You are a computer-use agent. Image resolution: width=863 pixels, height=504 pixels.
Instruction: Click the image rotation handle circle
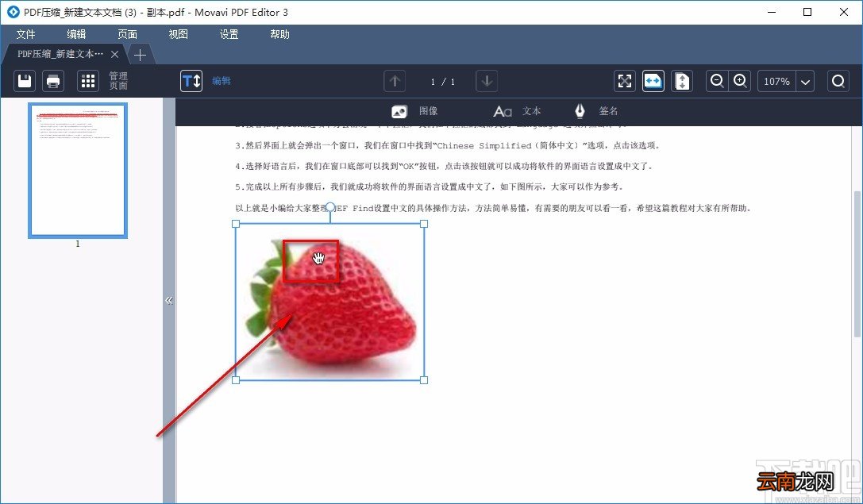[330, 207]
